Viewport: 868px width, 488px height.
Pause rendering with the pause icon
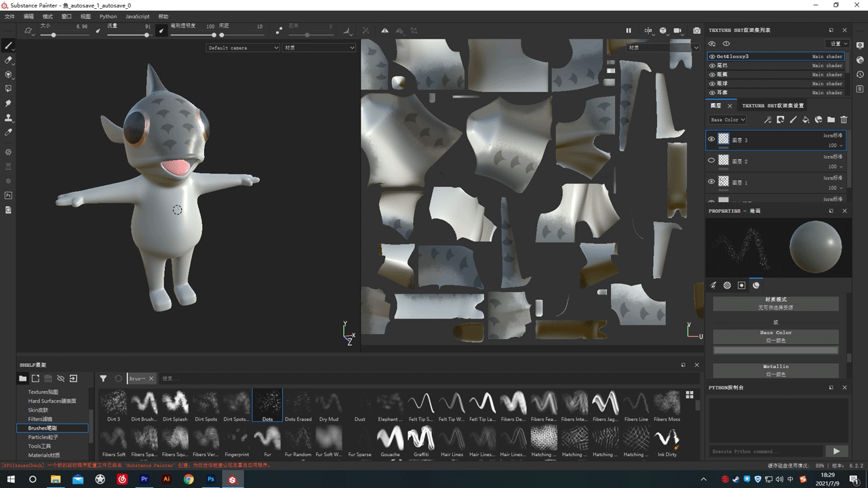[x=629, y=30]
